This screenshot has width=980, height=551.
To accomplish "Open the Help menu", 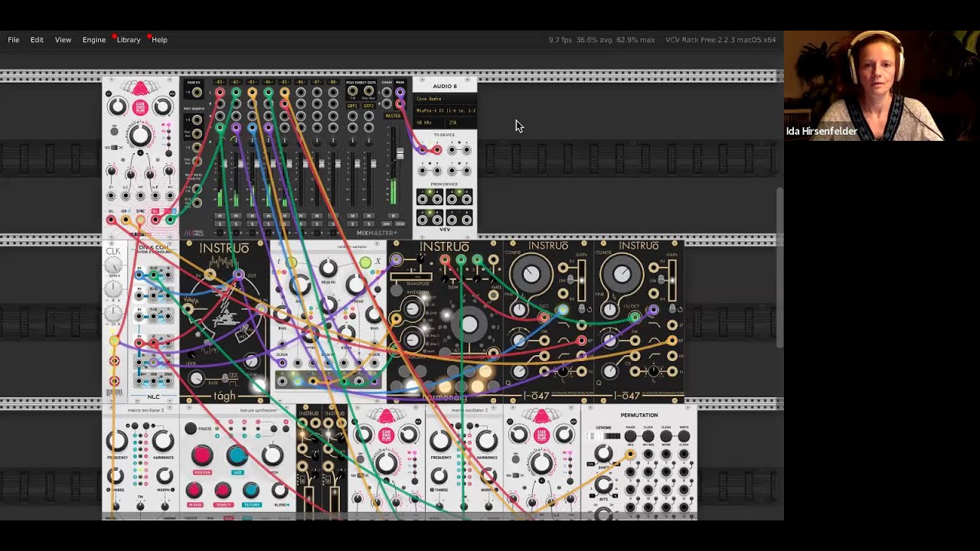I will pyautogui.click(x=159, y=40).
